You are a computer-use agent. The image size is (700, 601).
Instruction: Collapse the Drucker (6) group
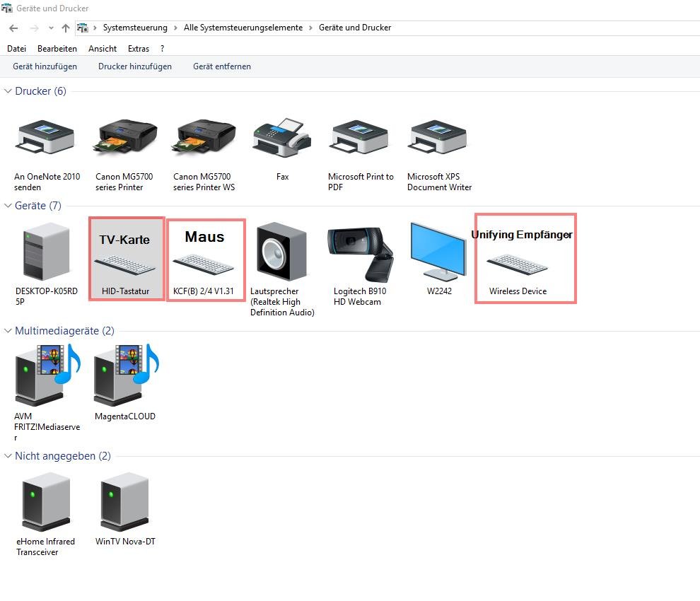[x=8, y=91]
